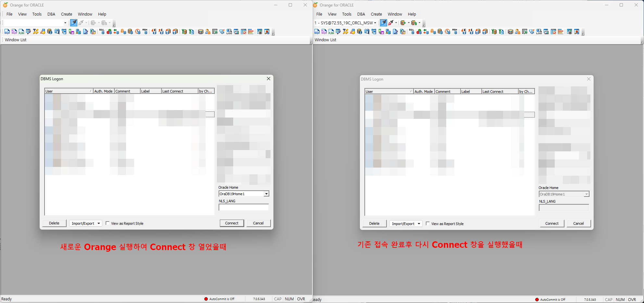
Task: Open SYS@72.55_19C_ORCL_MSW session dropdown
Action: [375, 23]
